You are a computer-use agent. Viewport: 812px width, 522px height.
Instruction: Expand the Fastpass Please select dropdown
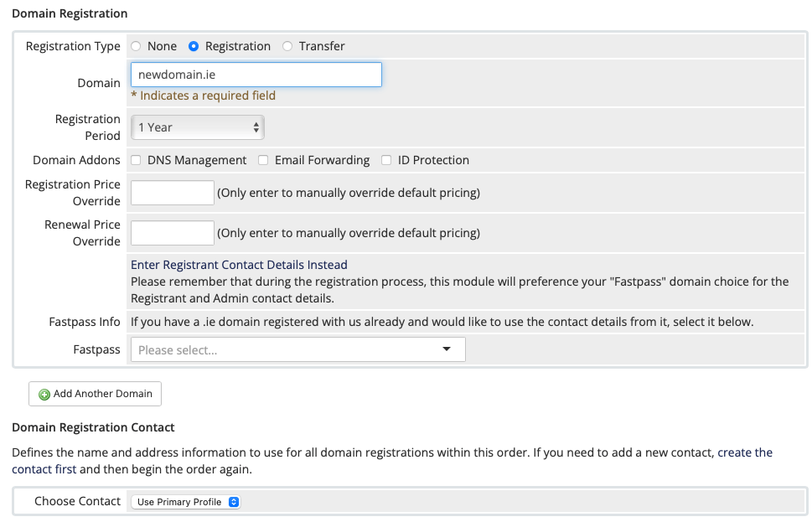click(x=298, y=349)
